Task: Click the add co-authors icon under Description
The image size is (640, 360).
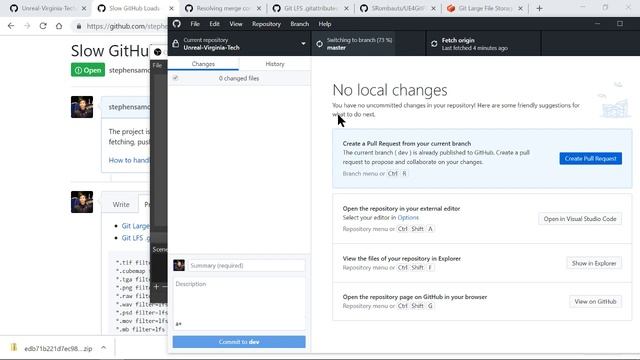Action: pos(178,324)
